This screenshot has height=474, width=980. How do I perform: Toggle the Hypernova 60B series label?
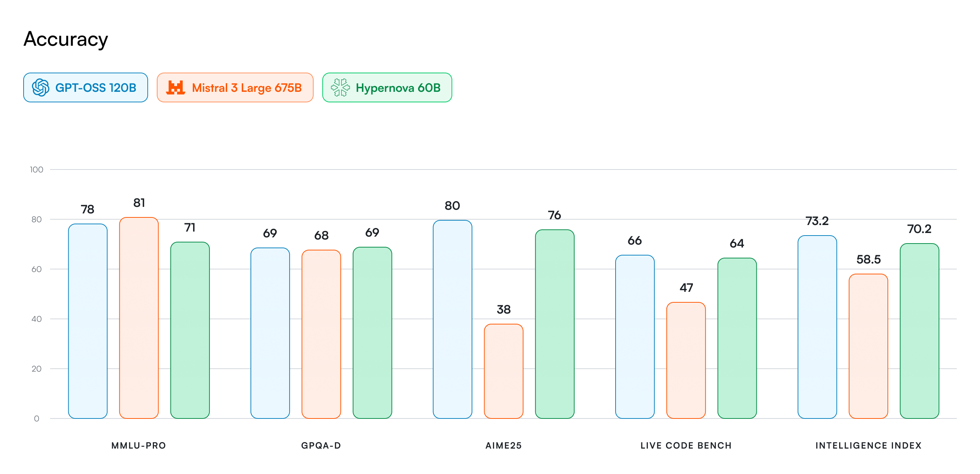[x=398, y=88]
